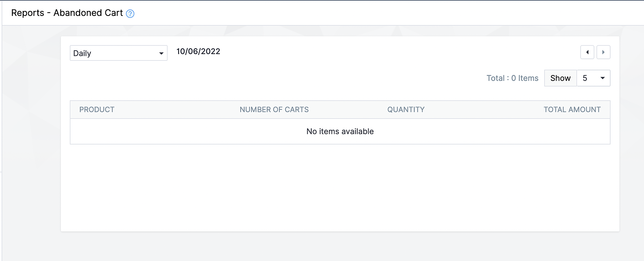This screenshot has height=261, width=644.
Task: Sort by the PRODUCT column header
Action: click(x=97, y=110)
